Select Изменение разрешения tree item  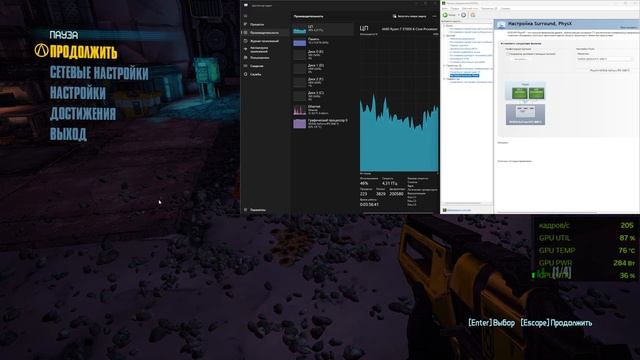[463, 39]
